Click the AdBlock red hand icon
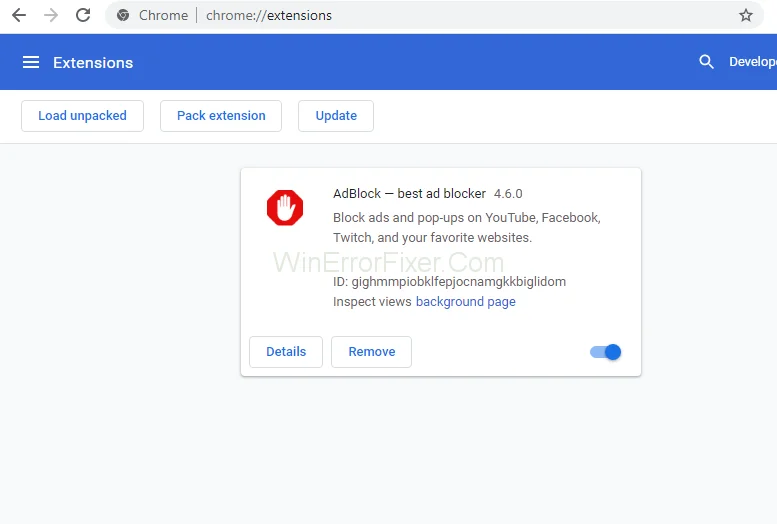 [x=285, y=208]
